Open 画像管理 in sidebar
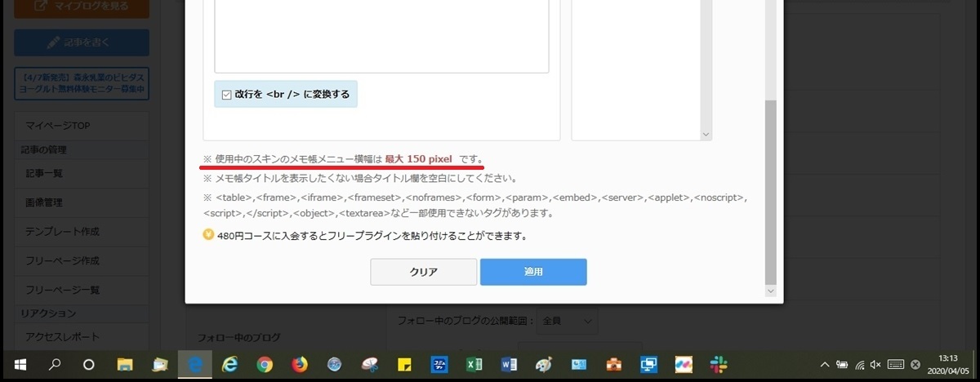 82,202
